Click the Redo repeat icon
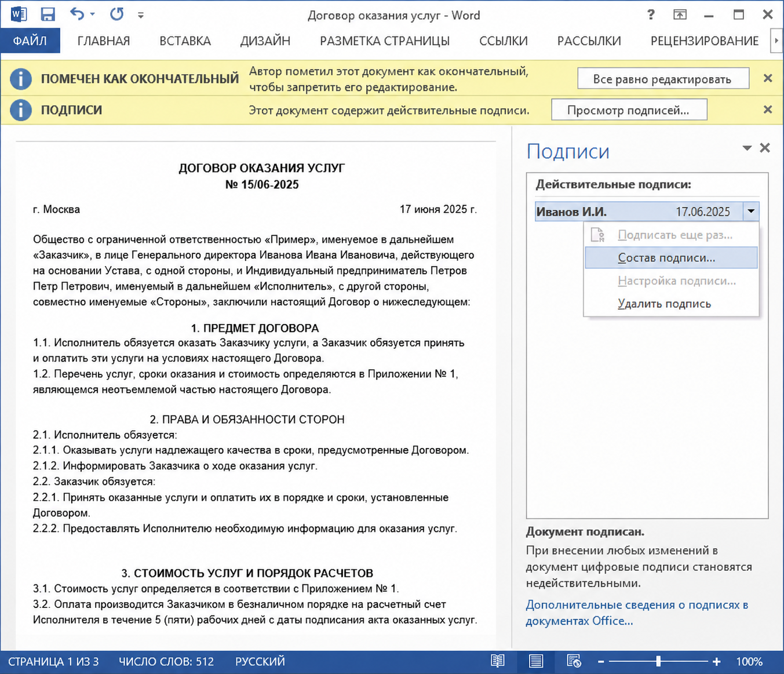This screenshot has height=674, width=784. (x=116, y=14)
